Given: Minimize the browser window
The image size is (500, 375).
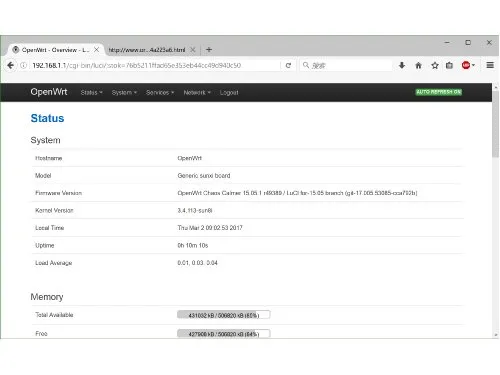Looking at the screenshot, I should coord(447,43).
